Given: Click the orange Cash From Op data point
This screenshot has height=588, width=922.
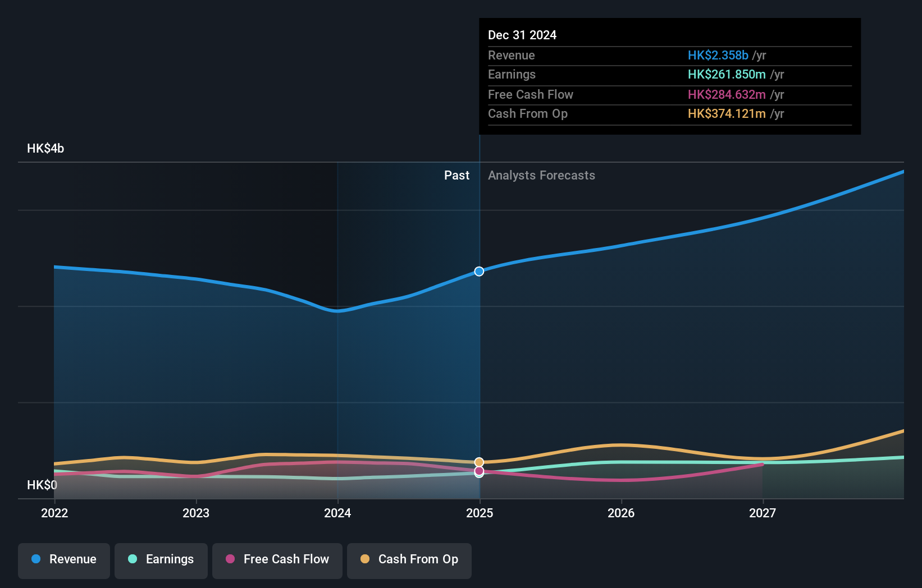Looking at the screenshot, I should pyautogui.click(x=479, y=462).
